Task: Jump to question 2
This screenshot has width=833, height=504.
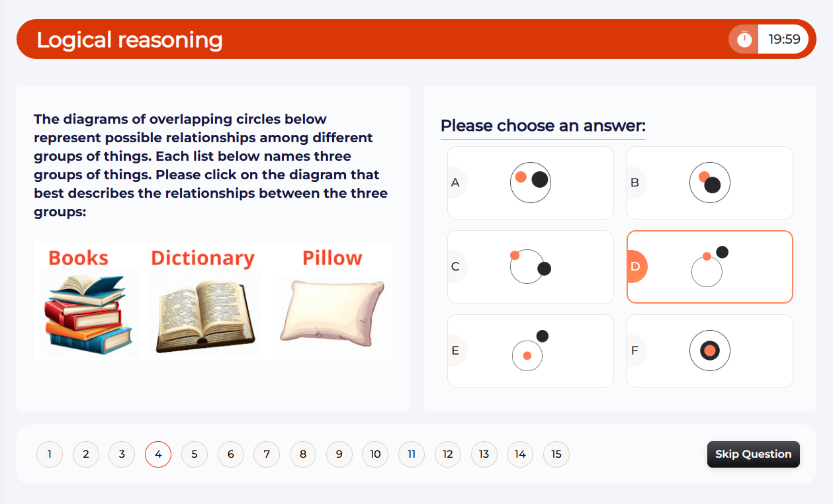Action: click(86, 454)
